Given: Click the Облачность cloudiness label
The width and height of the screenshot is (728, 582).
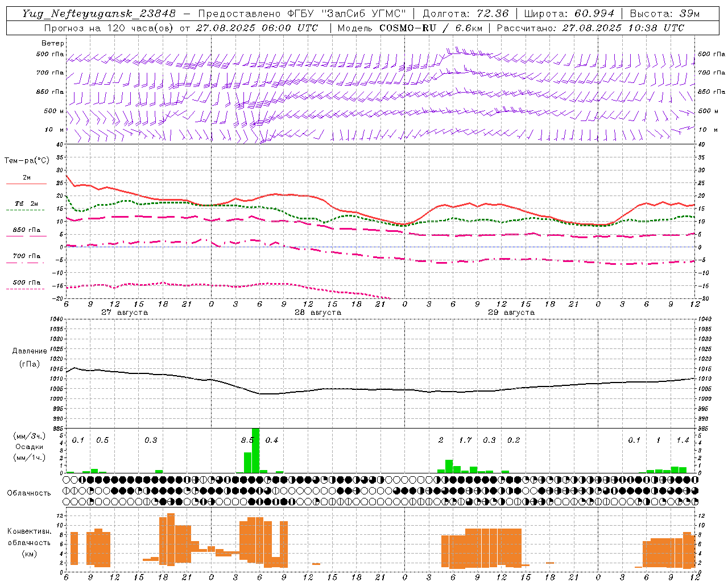Looking at the screenshot, I should coord(29,493).
